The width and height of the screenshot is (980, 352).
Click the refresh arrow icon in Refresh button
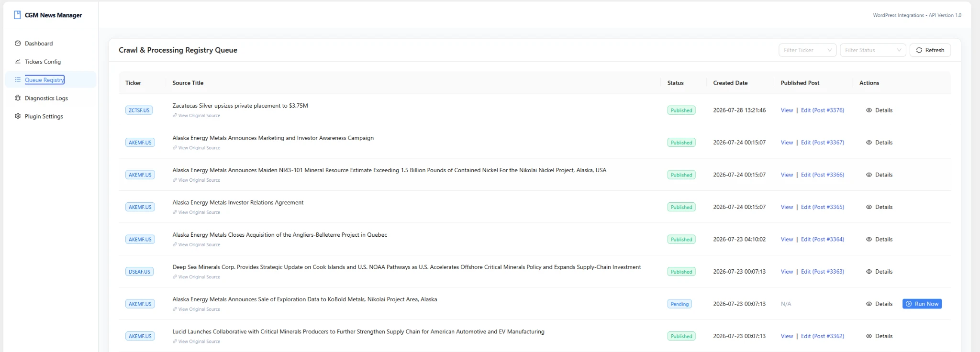point(919,50)
